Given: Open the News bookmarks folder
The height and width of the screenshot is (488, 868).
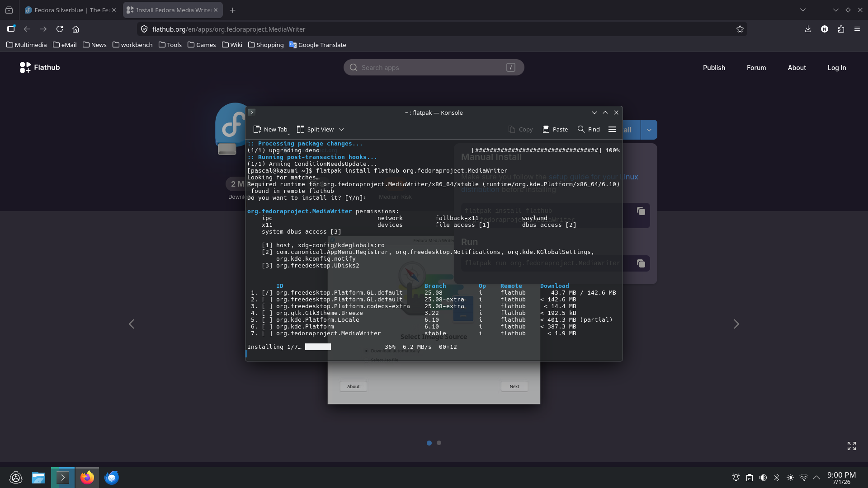Looking at the screenshot, I should (94, 45).
